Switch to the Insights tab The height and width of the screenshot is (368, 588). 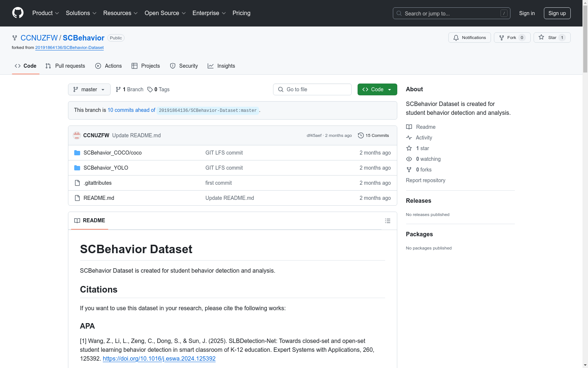(221, 66)
